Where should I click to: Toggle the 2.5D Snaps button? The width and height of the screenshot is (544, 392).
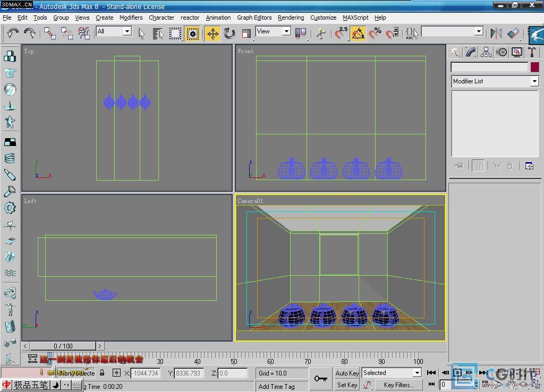tap(341, 33)
